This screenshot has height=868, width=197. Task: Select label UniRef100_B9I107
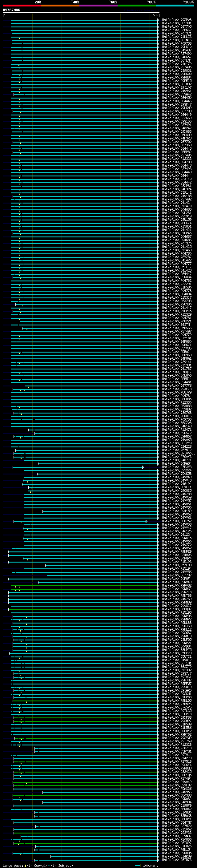point(177,88)
